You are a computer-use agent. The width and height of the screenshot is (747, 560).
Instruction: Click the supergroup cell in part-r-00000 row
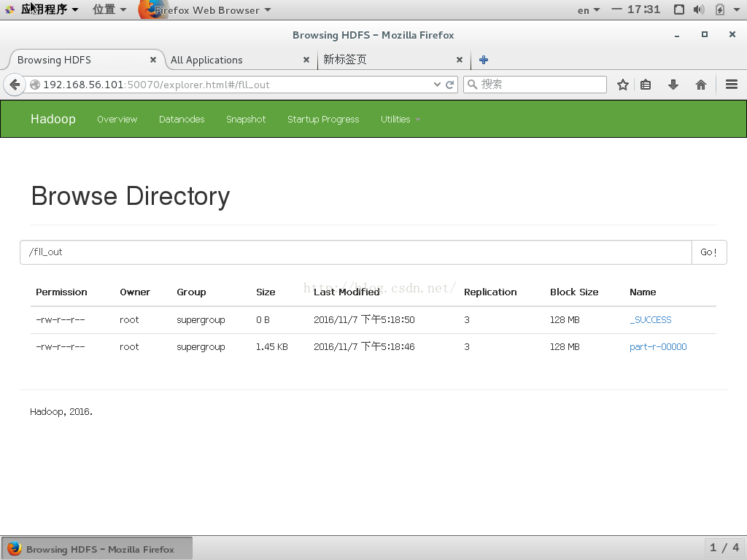201,347
